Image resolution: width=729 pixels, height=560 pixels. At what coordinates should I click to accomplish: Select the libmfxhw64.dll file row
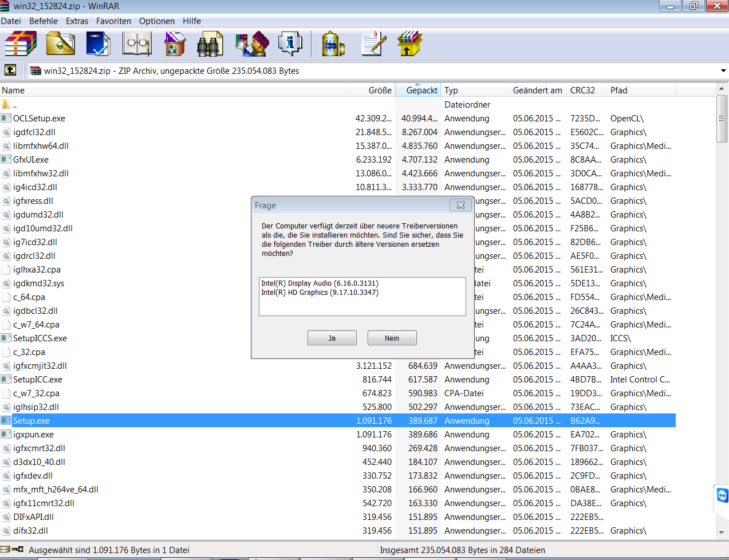(x=338, y=146)
